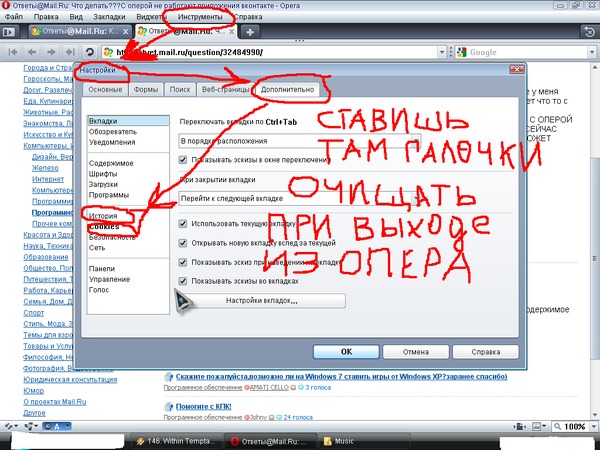The width and height of the screenshot is (600, 450).
Task: Open the В порядке расположения dropdown
Action: 300,140
